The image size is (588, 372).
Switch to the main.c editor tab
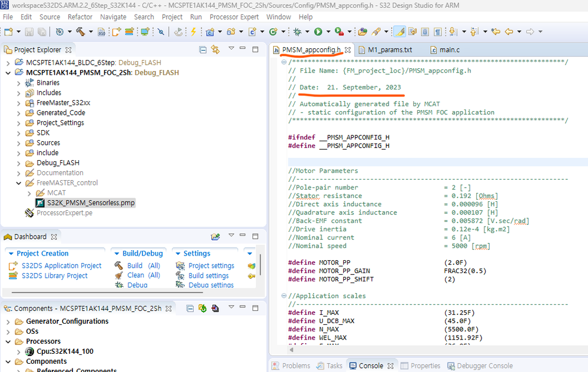(449, 50)
